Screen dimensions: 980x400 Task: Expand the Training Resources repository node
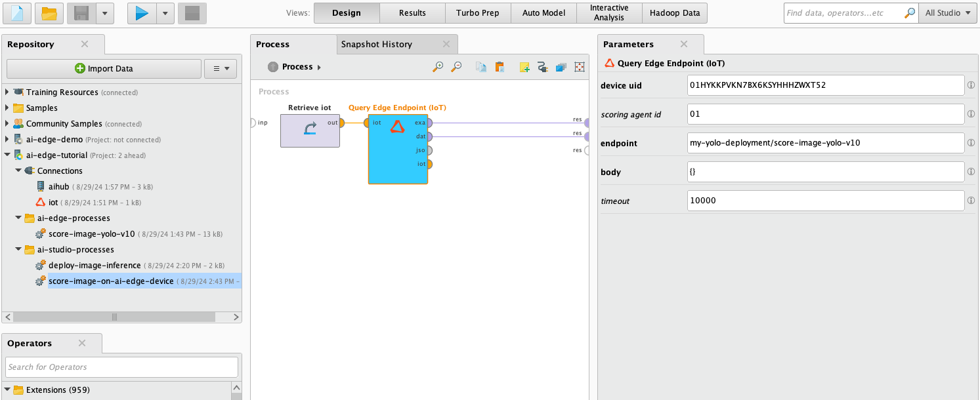(7, 92)
